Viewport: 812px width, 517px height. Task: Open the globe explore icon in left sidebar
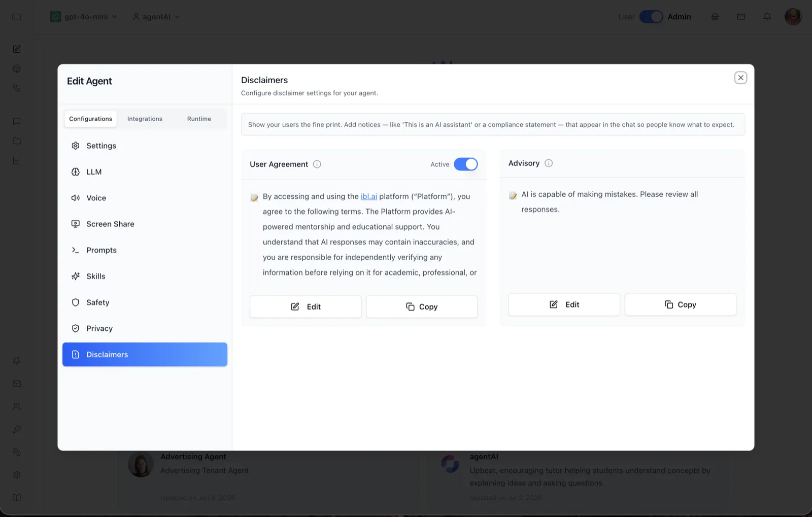[17, 68]
